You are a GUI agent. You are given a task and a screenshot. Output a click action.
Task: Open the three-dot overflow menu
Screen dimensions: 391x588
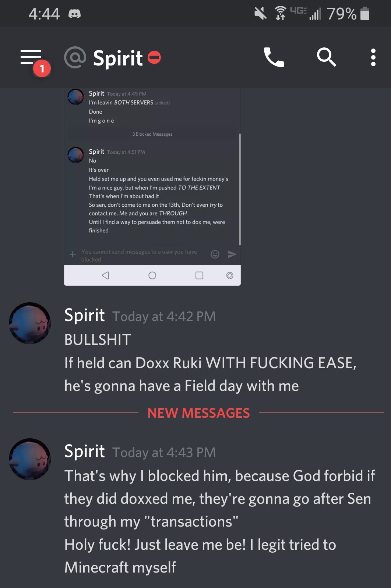pos(373,57)
